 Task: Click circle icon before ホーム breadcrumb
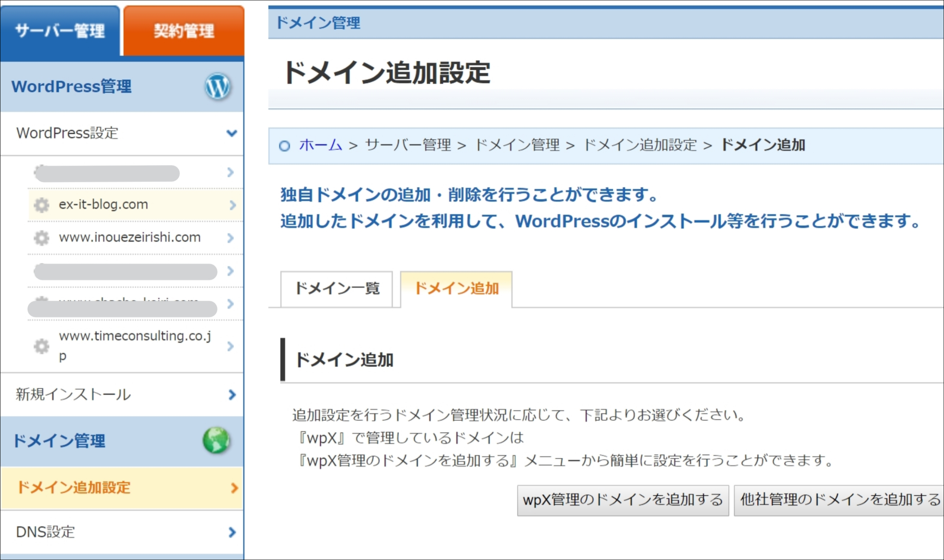point(285,146)
